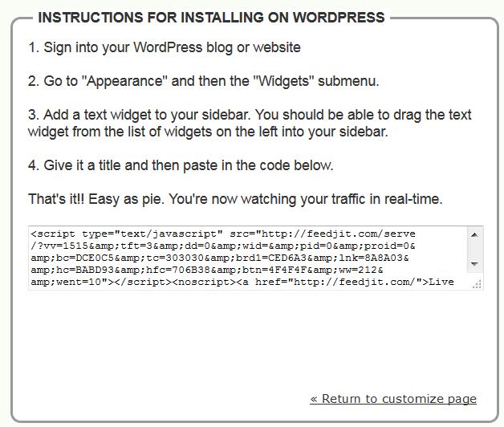
Task: Click step 3 Add a text widget sentence
Action: coord(250,123)
